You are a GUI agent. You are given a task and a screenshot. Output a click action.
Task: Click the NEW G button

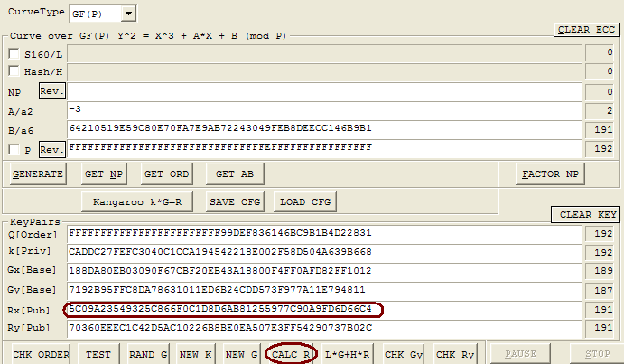241,354
